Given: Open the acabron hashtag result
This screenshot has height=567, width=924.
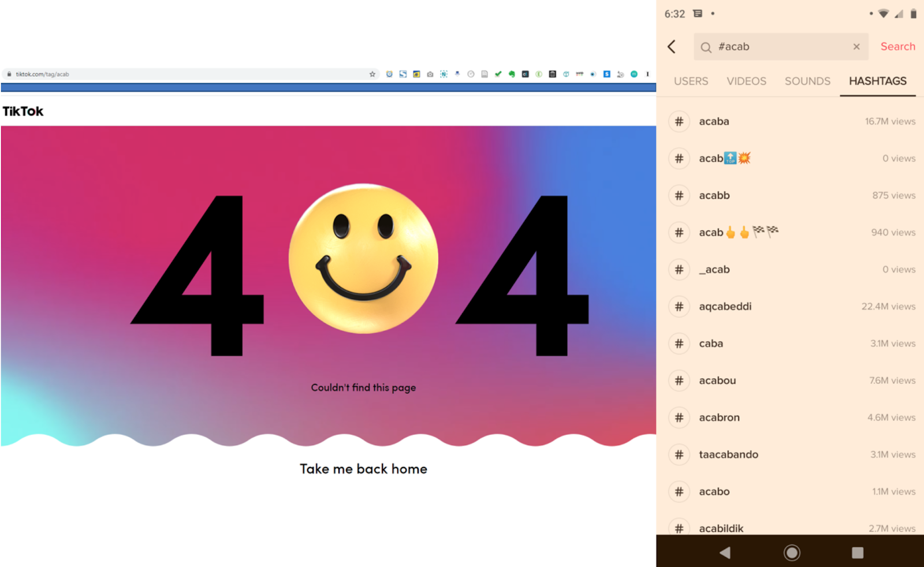Looking at the screenshot, I should point(790,417).
